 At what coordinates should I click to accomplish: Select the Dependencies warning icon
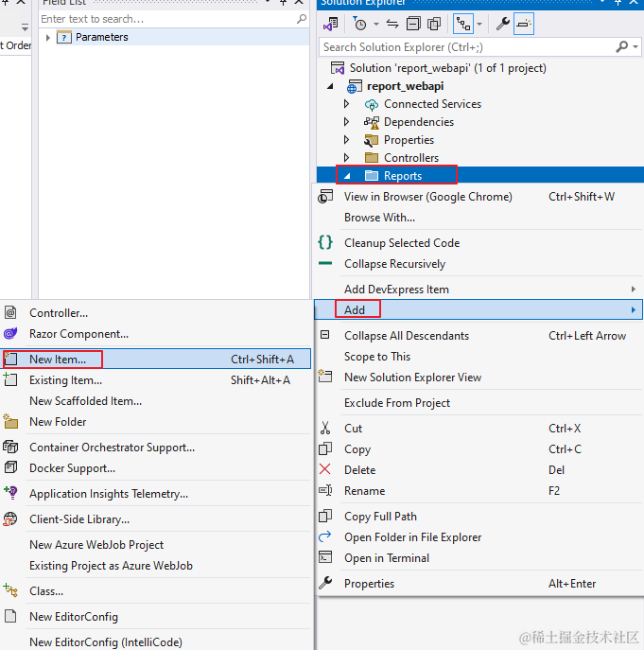coord(372,122)
